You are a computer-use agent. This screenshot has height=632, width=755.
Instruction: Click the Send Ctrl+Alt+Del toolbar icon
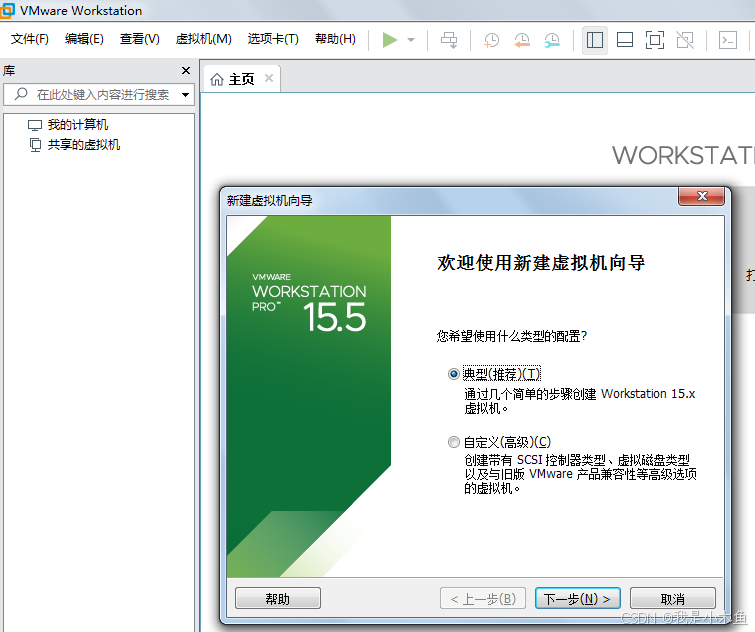coord(449,40)
